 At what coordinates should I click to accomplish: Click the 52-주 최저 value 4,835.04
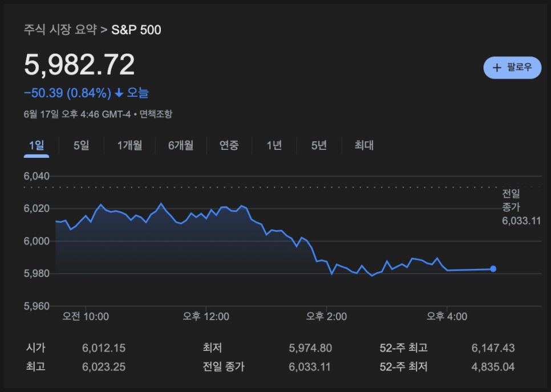coord(493,367)
